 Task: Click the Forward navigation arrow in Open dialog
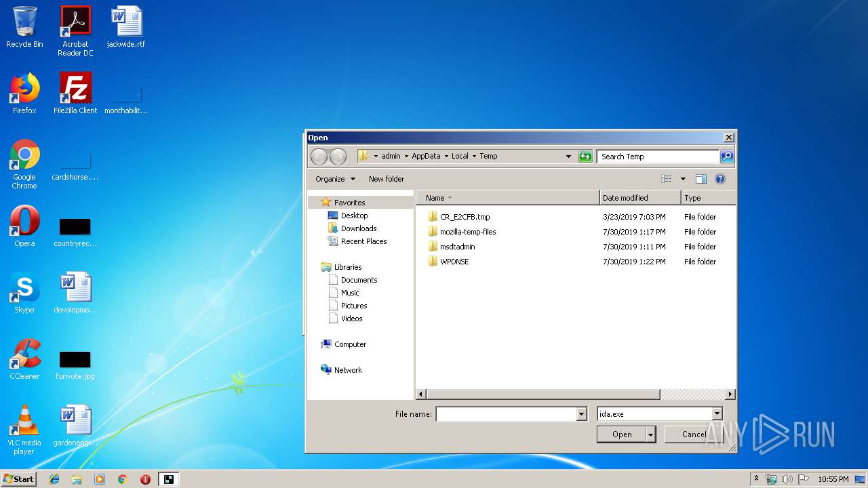[x=338, y=157]
